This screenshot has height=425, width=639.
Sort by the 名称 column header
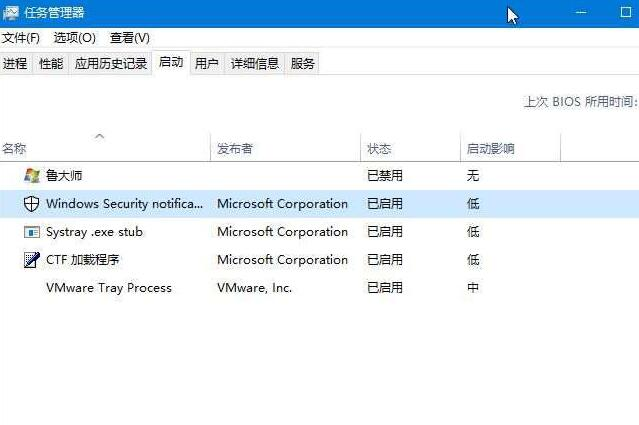coord(14,149)
